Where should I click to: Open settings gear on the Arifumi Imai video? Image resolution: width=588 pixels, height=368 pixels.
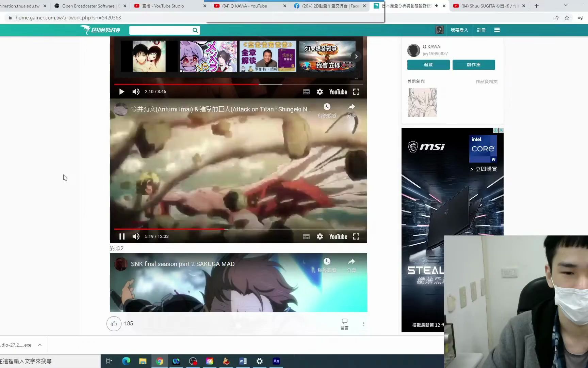point(320,236)
